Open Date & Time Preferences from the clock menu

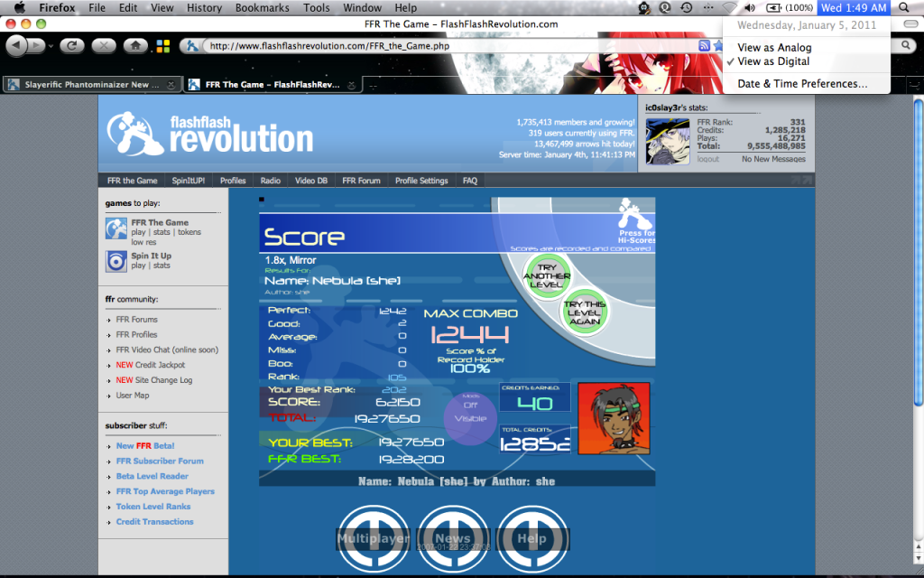click(x=802, y=83)
